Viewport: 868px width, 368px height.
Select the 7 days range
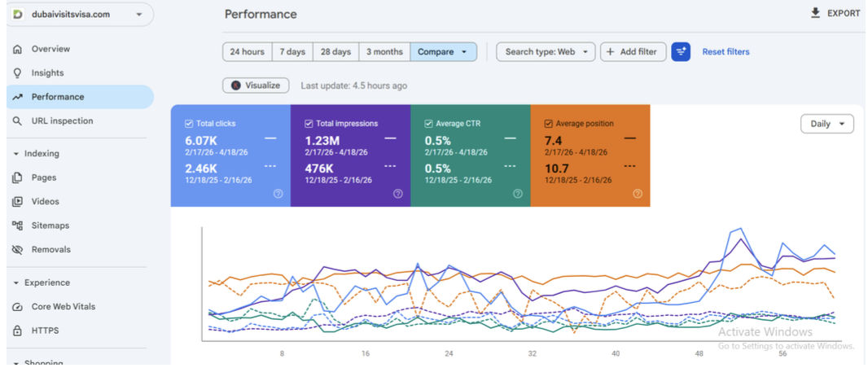point(292,52)
